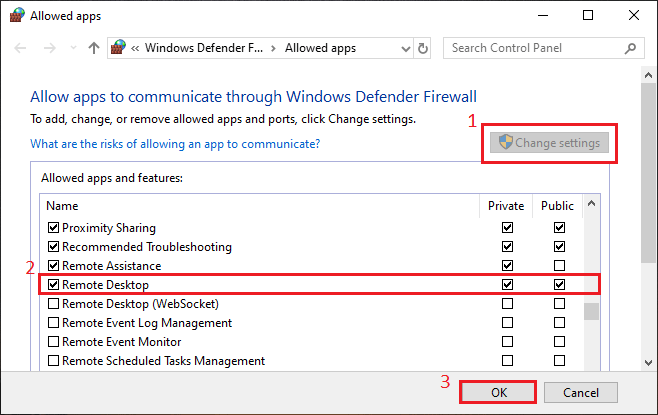Click the Forward navigation arrow
Viewport: 658px width, 415px height.
[50, 48]
